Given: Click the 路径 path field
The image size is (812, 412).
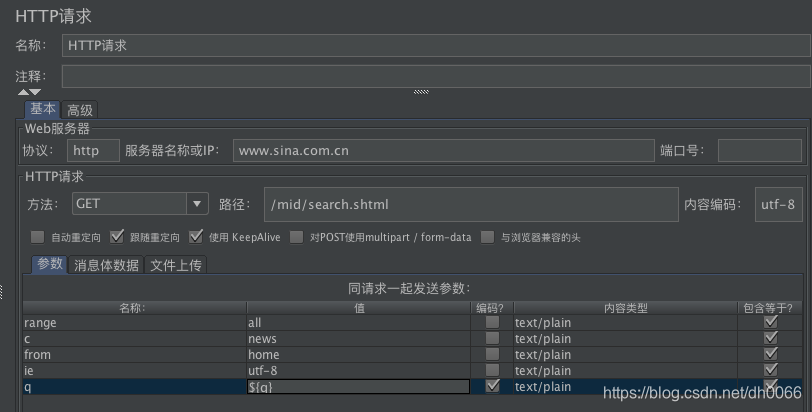Looking at the screenshot, I should [x=471, y=204].
